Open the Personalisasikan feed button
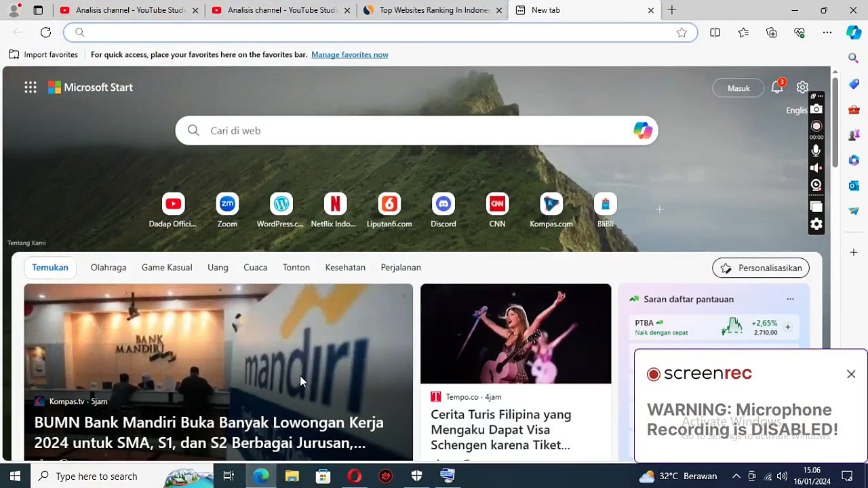 (761, 268)
